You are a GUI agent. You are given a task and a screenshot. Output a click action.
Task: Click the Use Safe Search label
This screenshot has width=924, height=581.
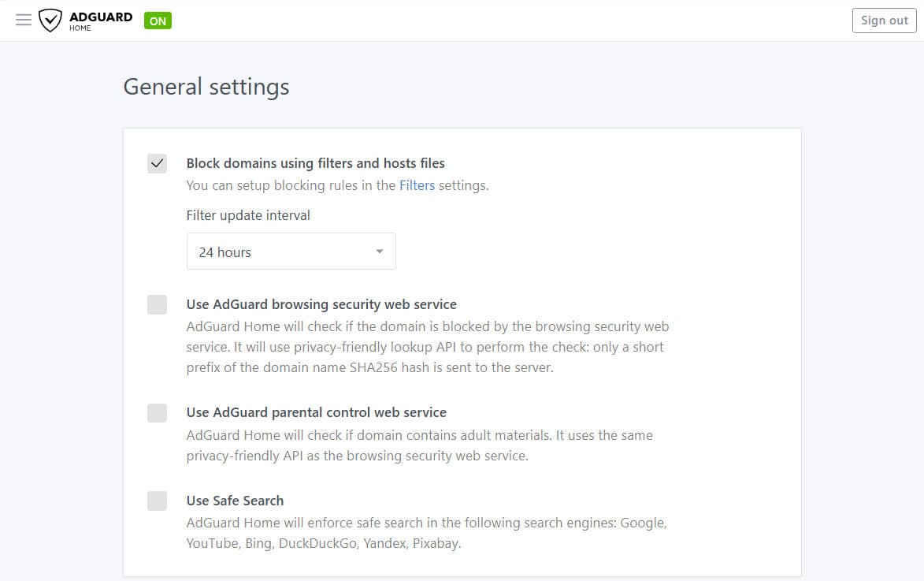[x=235, y=501]
